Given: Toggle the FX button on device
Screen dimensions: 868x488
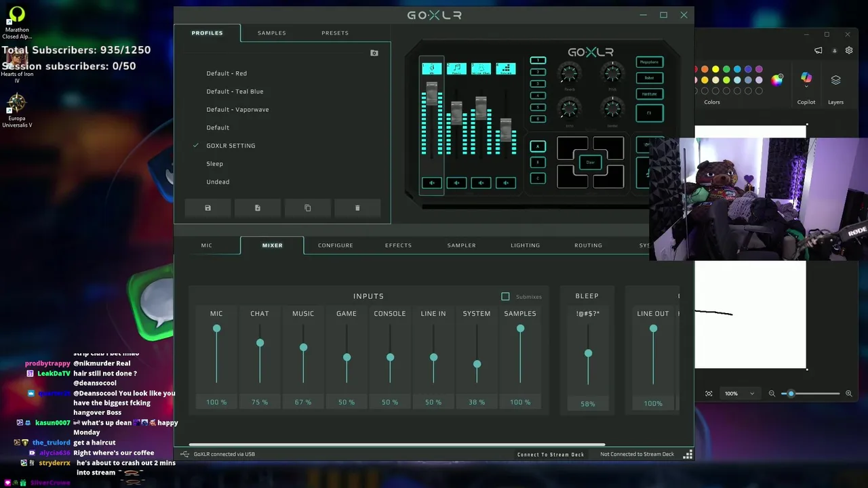Looking at the screenshot, I should point(650,113).
